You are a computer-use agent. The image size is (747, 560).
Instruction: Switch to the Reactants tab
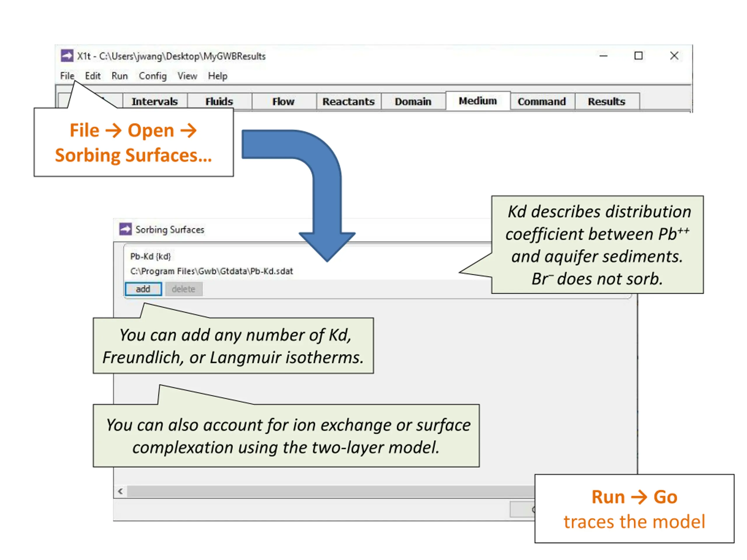pos(348,101)
